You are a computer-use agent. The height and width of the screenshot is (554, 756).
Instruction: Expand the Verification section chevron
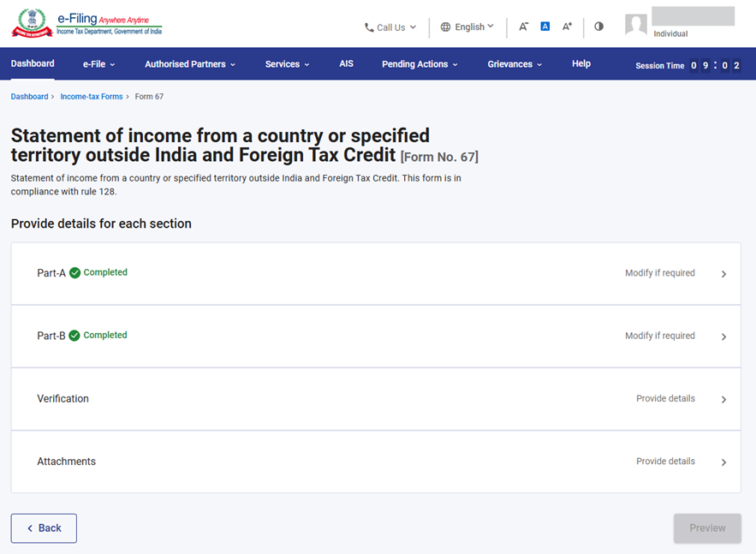coord(723,400)
